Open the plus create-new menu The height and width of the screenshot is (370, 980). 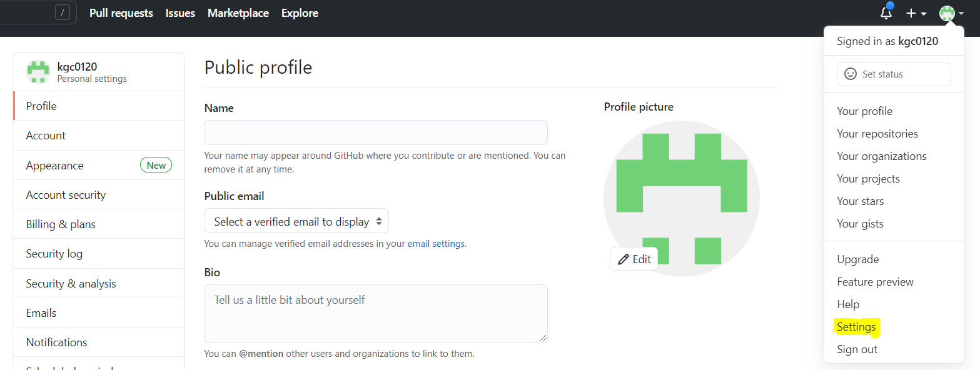click(x=916, y=13)
